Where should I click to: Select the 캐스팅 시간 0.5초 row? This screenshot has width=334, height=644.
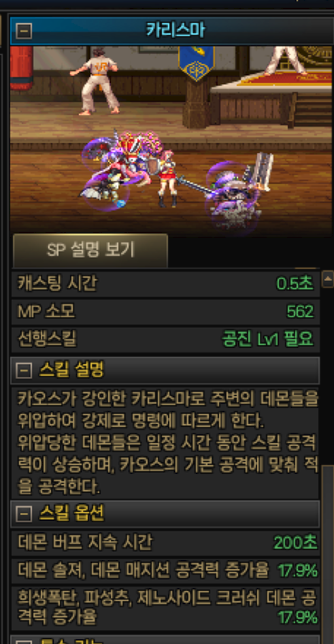click(x=165, y=283)
